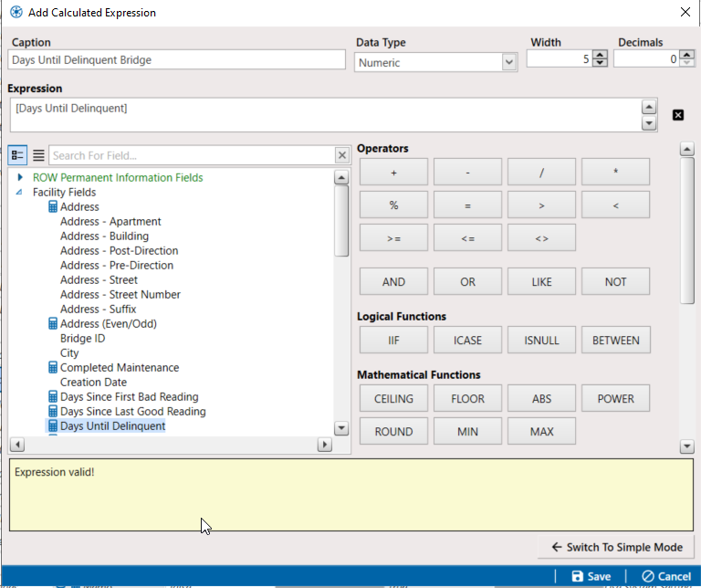Insert the ROUND function
The width and height of the screenshot is (701, 588).
point(393,431)
